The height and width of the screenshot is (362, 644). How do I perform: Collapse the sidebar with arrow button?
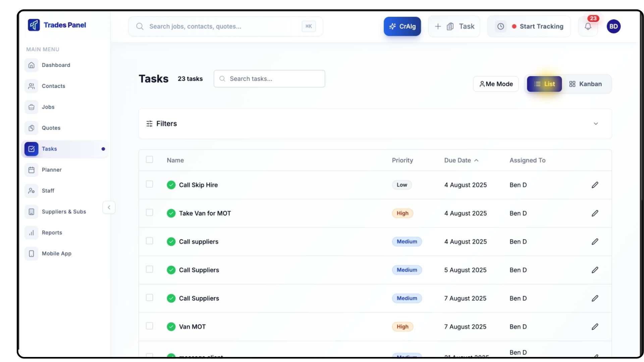pyautogui.click(x=109, y=207)
